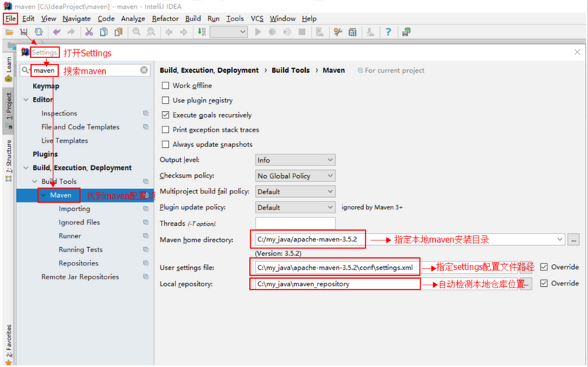Open the VCS menu
This screenshot has height=367, width=588.
point(257,18)
